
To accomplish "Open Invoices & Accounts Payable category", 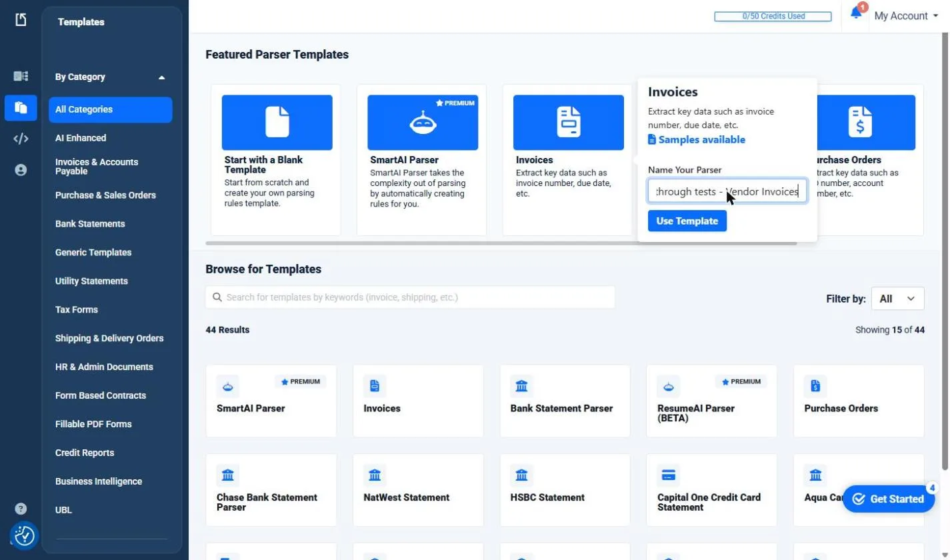I will pos(97,167).
